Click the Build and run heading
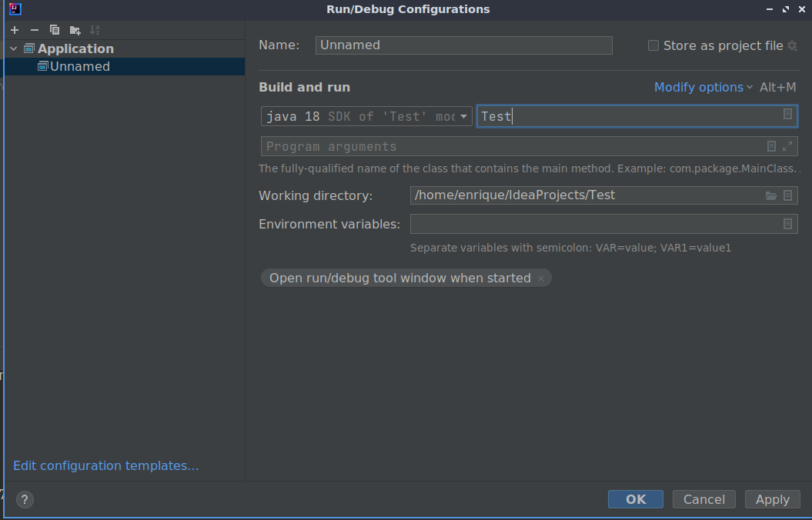 (x=305, y=88)
